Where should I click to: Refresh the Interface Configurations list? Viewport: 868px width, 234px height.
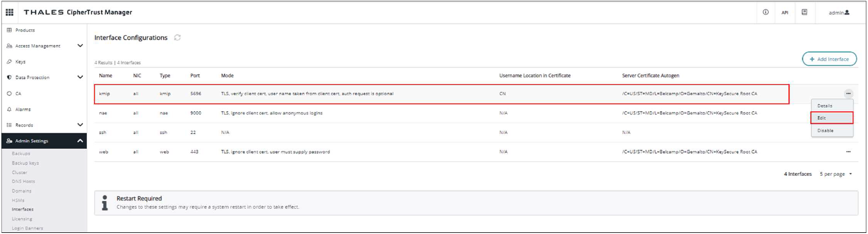click(177, 38)
